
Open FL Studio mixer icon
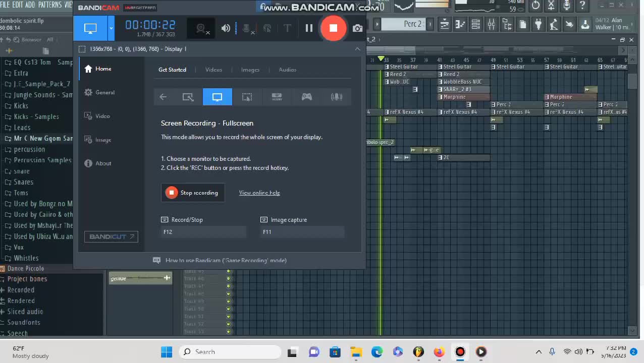tap(491, 24)
